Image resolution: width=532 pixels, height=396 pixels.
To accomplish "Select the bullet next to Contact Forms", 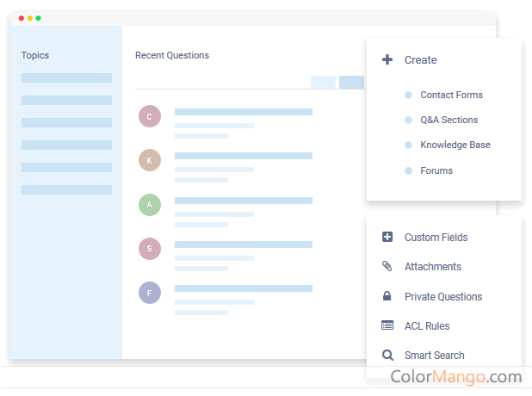I will point(408,96).
